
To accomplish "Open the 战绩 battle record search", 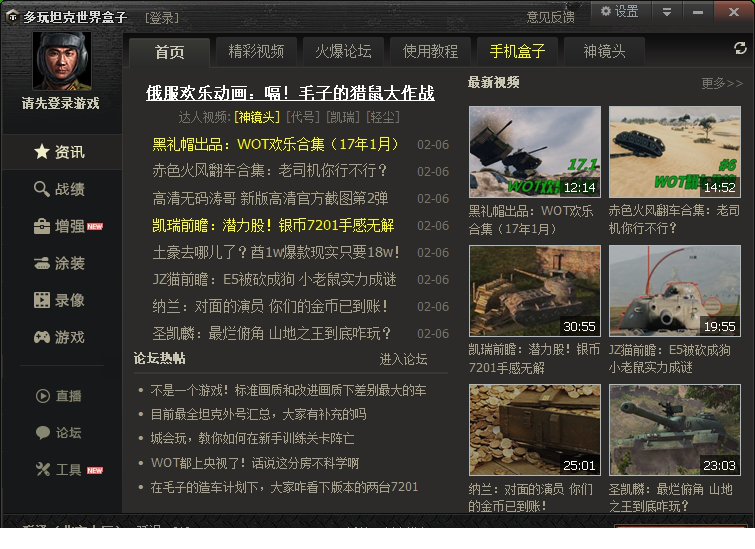I will [61, 189].
